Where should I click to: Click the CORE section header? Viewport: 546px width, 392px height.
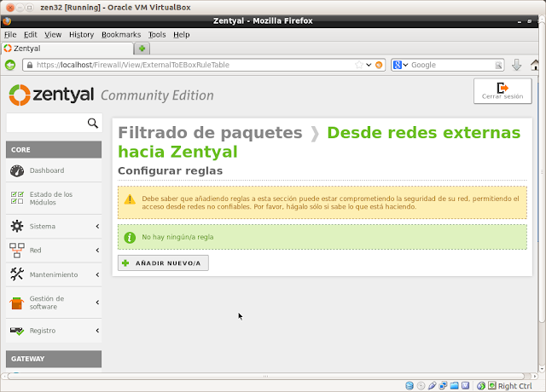54,150
